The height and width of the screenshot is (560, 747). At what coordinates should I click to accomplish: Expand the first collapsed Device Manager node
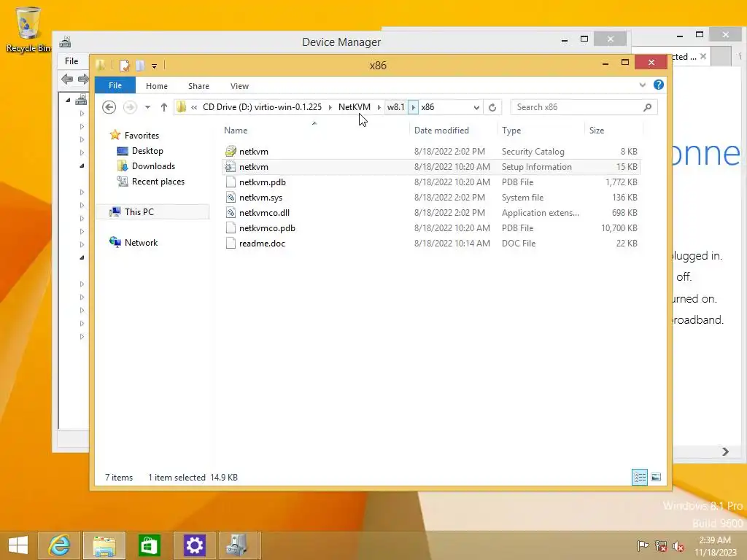tap(82, 113)
